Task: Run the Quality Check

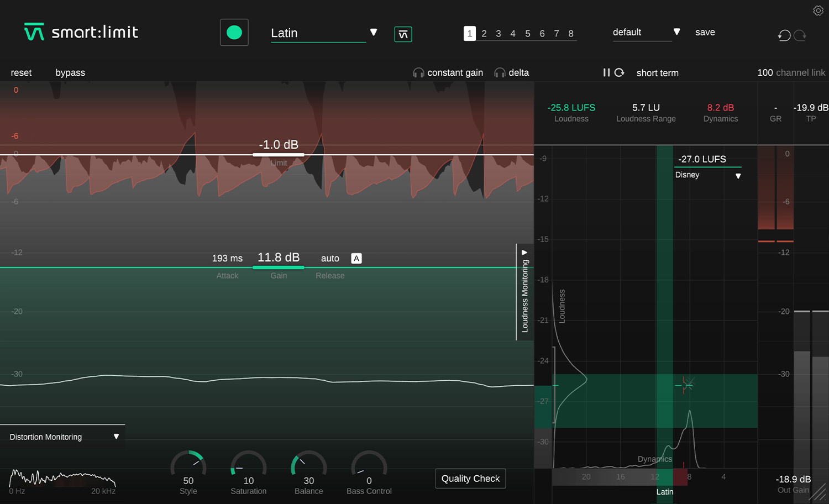Action: (x=470, y=479)
